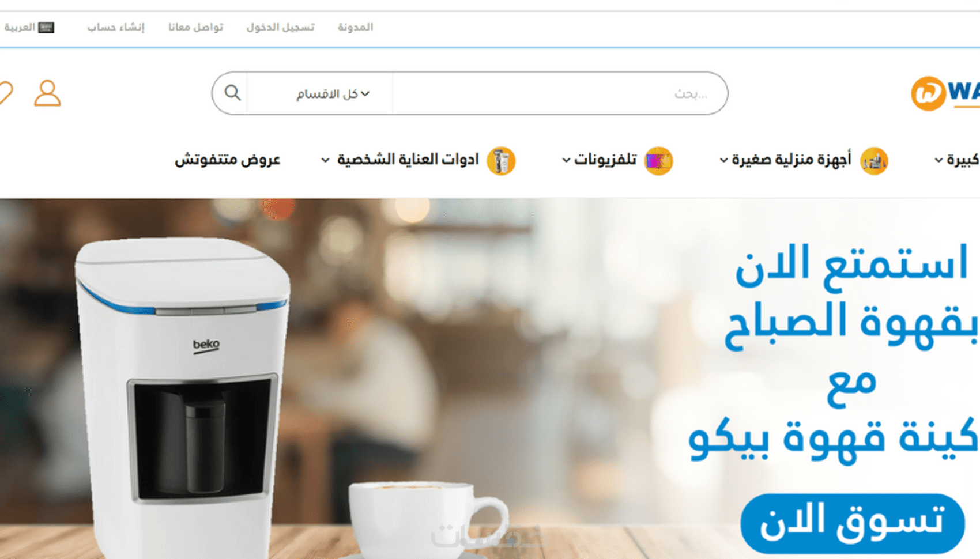Expand the تلفزيونات menu chevron
Image resolution: width=980 pixels, height=559 pixels.
click(x=566, y=160)
